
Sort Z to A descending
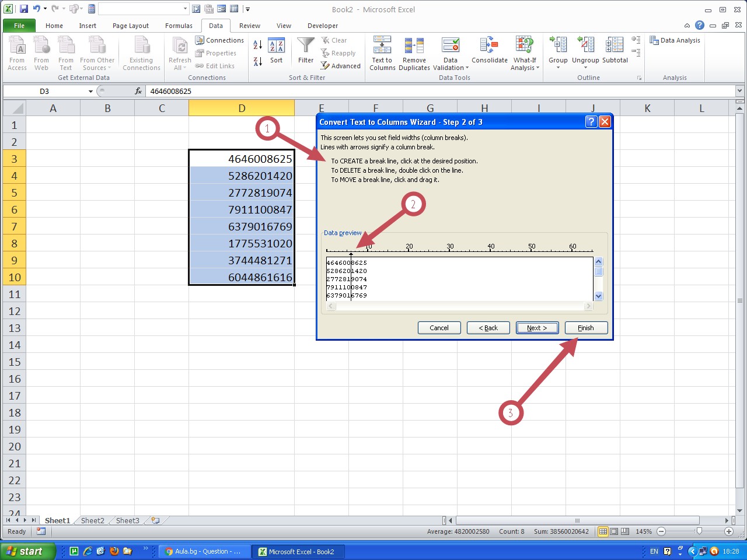tap(257, 61)
